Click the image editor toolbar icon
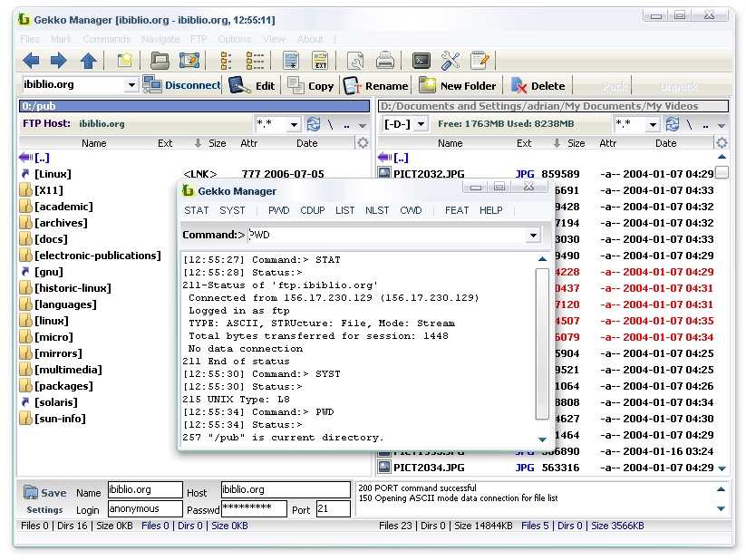This screenshot has width=746, height=560. click(189, 61)
